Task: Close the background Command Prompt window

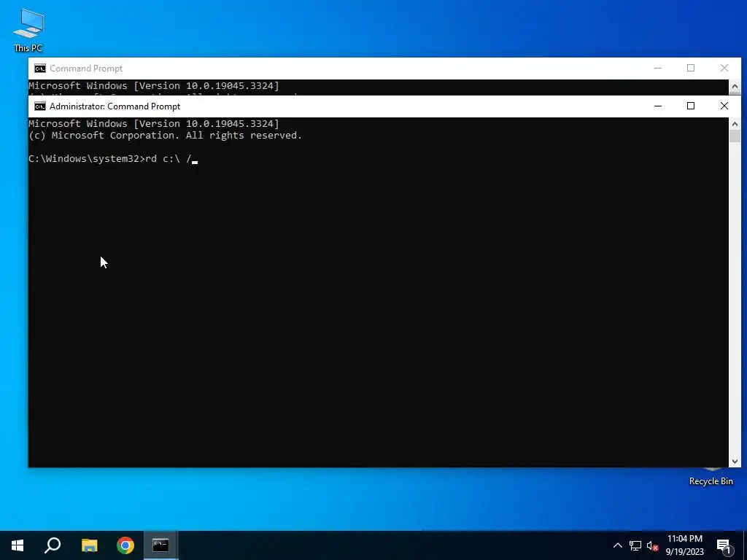Action: 724,69
